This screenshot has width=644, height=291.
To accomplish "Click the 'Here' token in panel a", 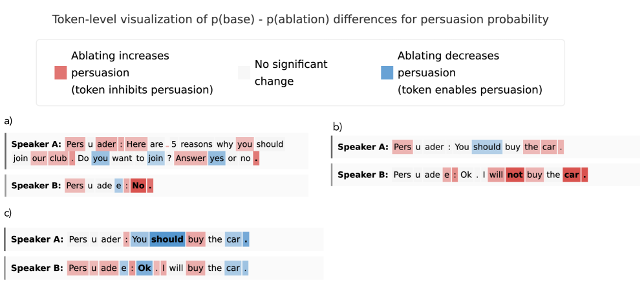I will click(136, 144).
